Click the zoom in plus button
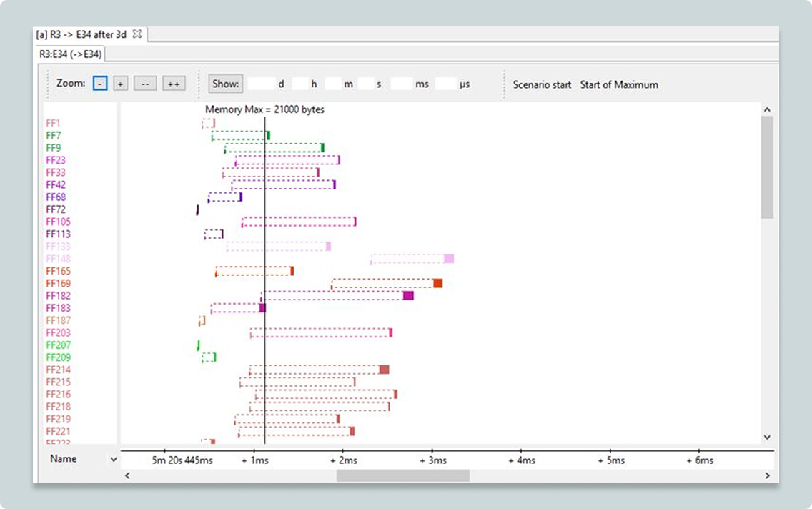Image resolution: width=812 pixels, height=509 pixels. tap(120, 84)
